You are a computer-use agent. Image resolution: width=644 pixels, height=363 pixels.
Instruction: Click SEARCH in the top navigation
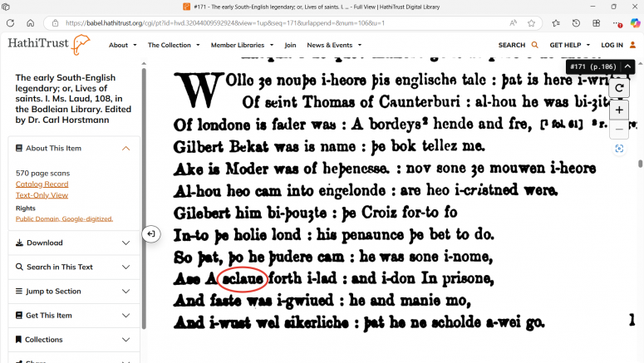[x=512, y=45]
